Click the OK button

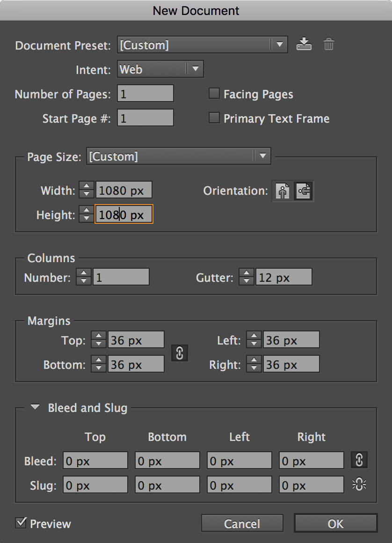point(335,523)
